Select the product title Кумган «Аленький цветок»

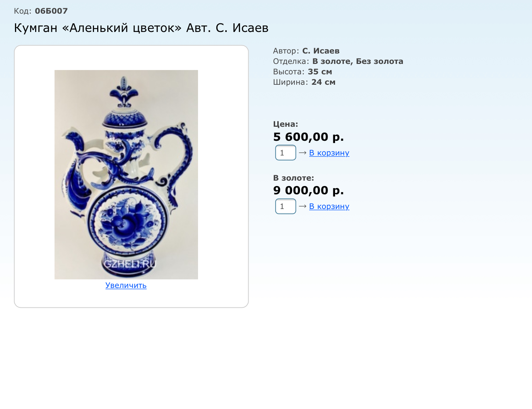98,28
